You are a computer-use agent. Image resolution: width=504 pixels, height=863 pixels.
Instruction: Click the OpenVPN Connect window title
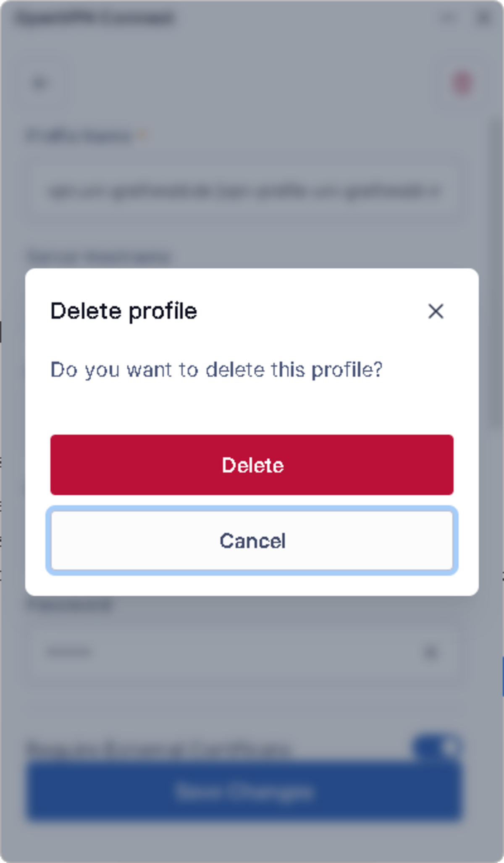pyautogui.click(x=94, y=18)
